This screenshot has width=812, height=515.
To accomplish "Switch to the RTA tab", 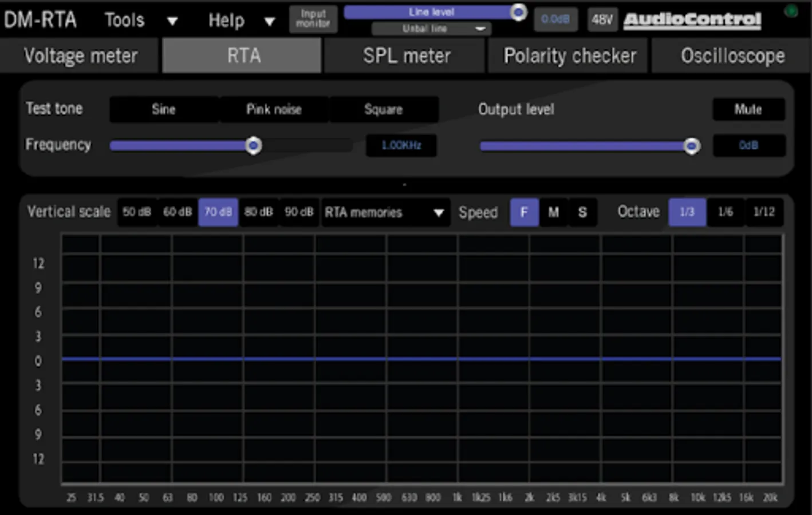I will pyautogui.click(x=242, y=56).
